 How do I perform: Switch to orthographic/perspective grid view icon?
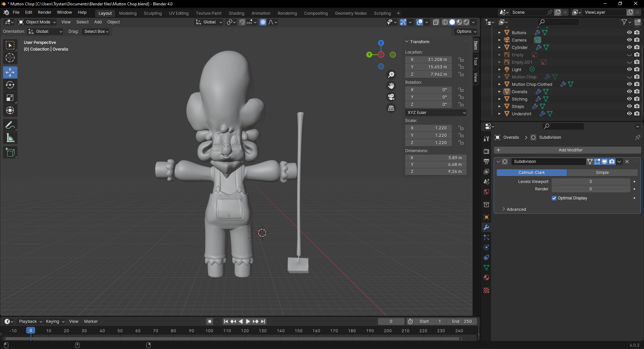[x=391, y=108]
